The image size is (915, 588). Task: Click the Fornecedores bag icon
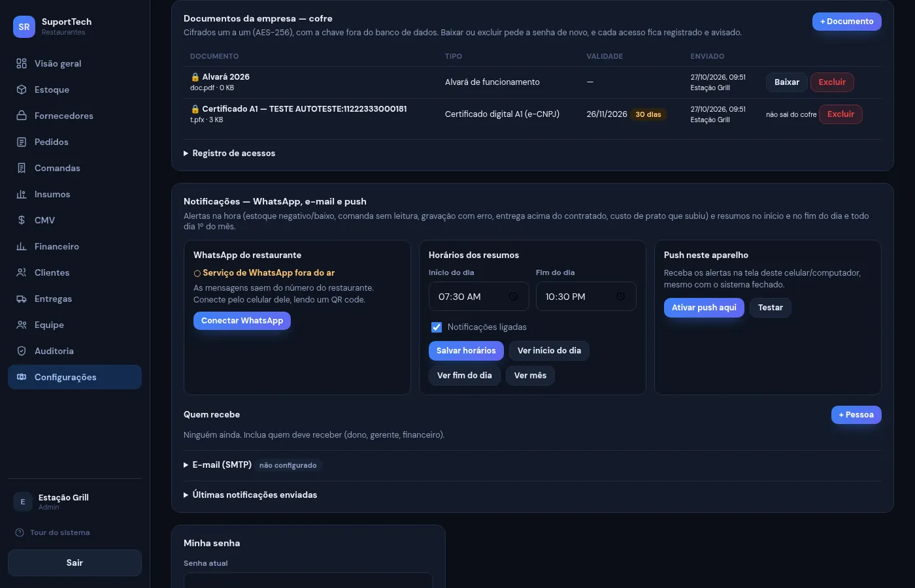pos(22,116)
